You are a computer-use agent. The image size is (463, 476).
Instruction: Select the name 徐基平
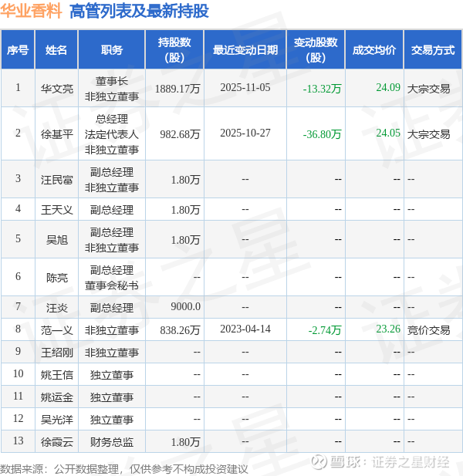(57, 134)
